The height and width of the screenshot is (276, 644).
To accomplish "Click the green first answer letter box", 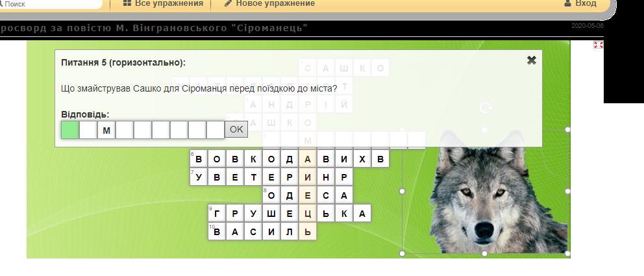I will tap(69, 130).
